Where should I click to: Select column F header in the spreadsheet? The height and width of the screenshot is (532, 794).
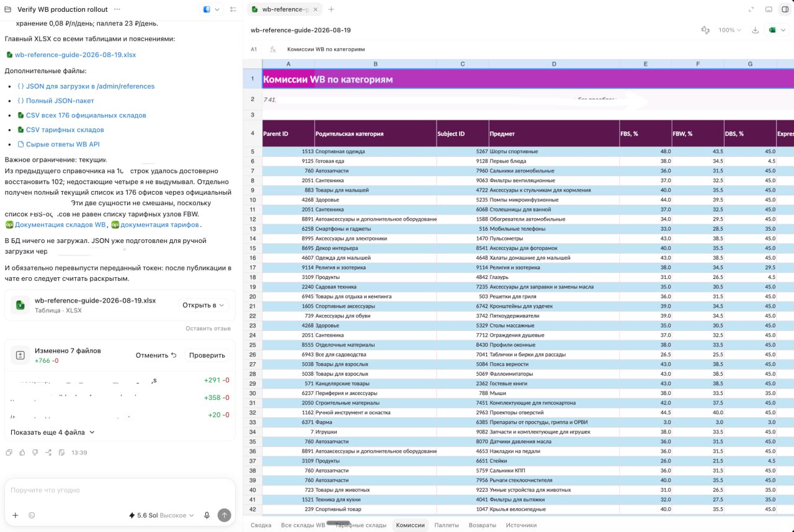click(x=698, y=64)
